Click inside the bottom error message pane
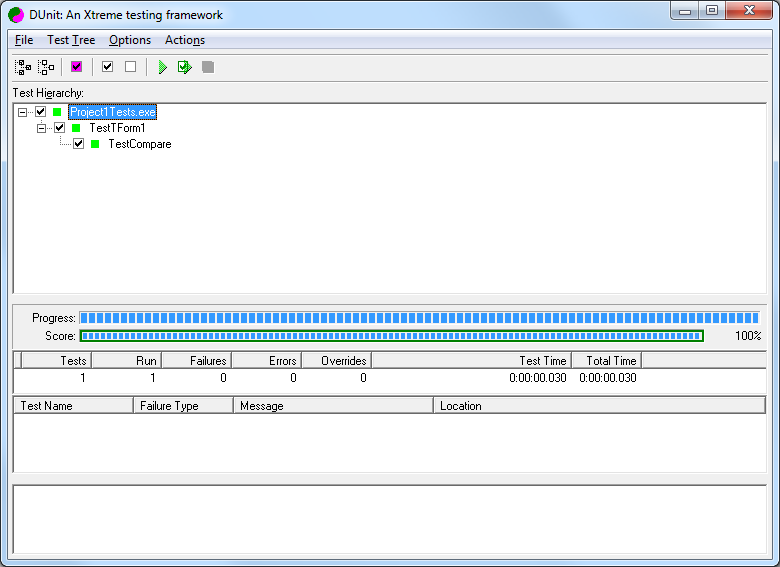The image size is (780, 567). 390,519
